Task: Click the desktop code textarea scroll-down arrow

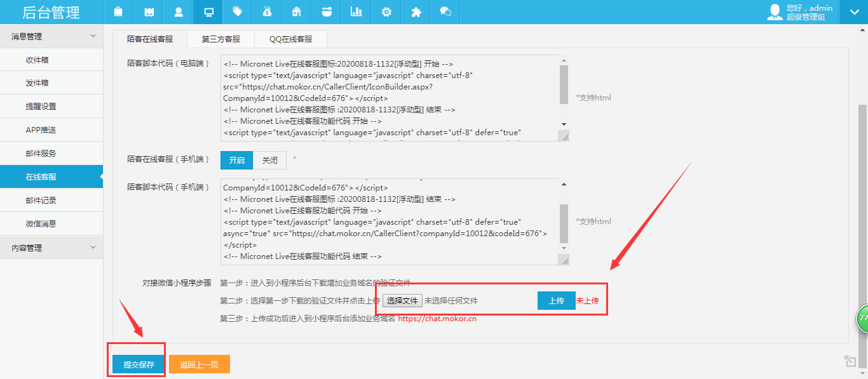Action: coord(564,124)
